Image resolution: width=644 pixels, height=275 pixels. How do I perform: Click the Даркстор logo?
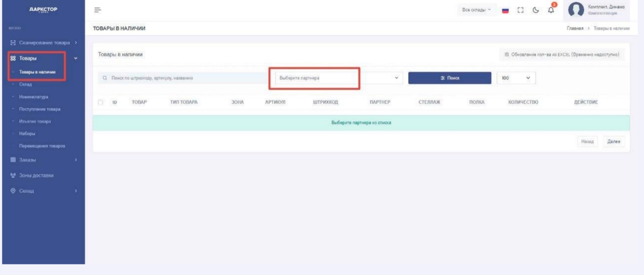[43, 10]
